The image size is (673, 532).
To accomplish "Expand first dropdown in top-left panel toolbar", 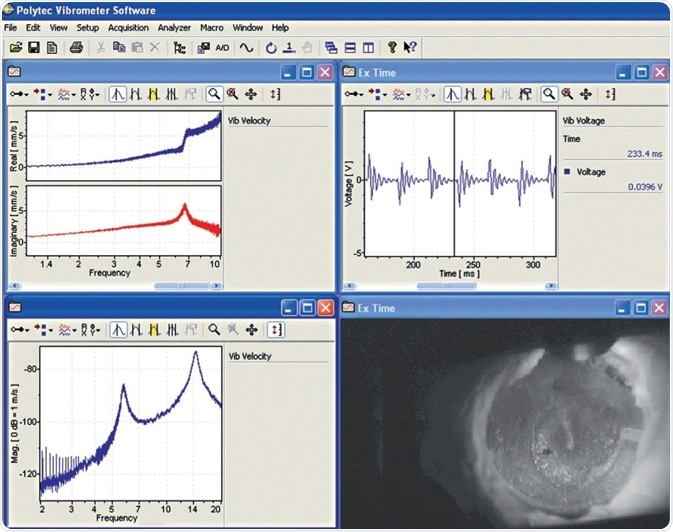I will click(x=19, y=94).
